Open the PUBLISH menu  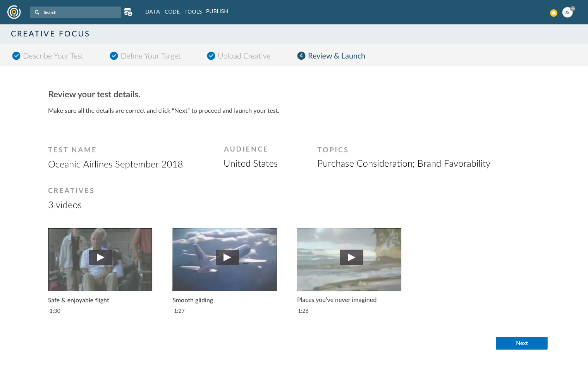click(217, 11)
